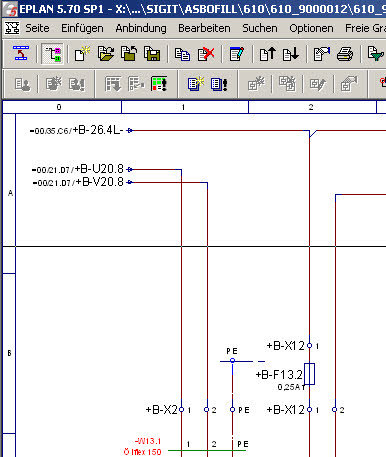Click the greyed-out document with person icon
Viewport: 386px width, 457px height.
(x=22, y=84)
